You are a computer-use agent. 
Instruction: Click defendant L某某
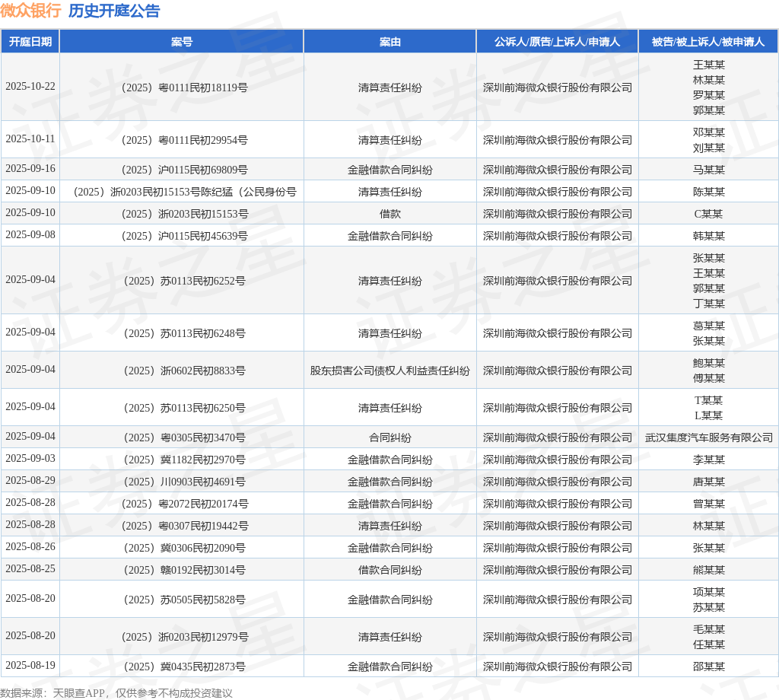(708, 416)
